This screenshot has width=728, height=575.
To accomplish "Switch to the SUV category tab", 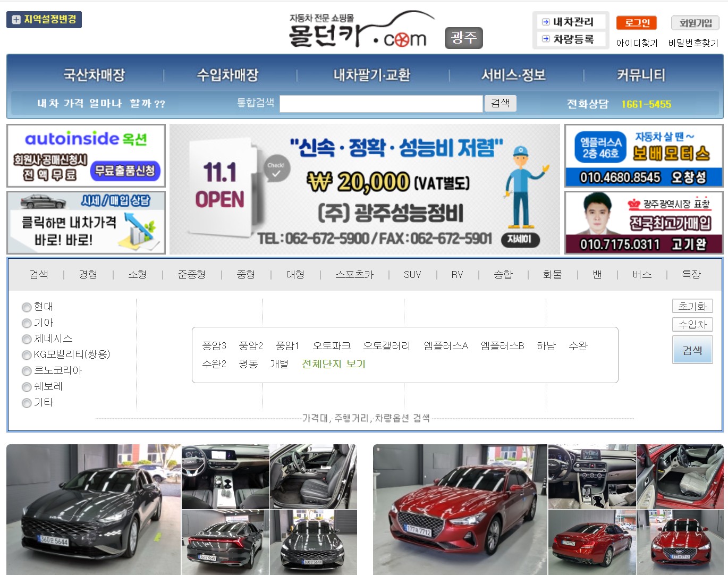I will tap(412, 275).
